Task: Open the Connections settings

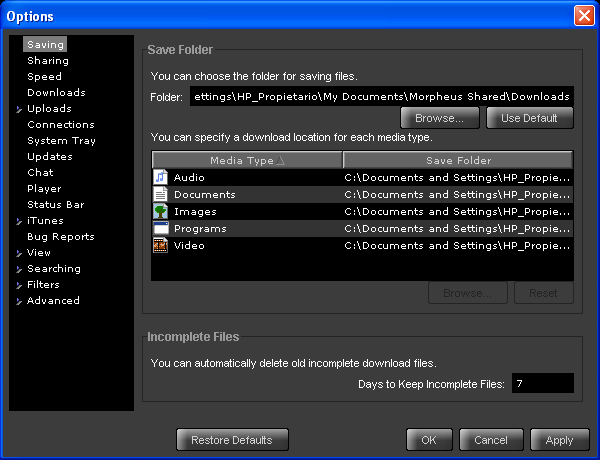Action: pos(61,124)
